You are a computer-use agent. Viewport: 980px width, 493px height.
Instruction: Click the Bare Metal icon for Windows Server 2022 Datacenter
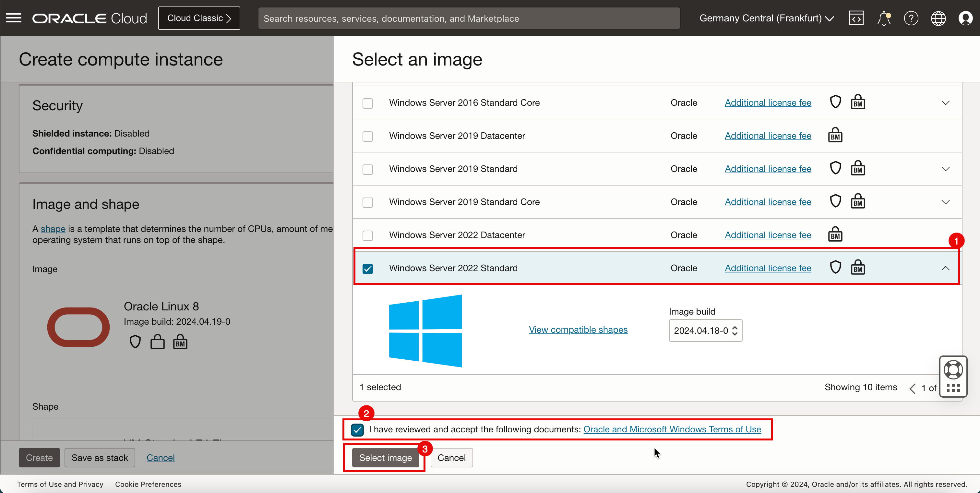click(x=835, y=234)
